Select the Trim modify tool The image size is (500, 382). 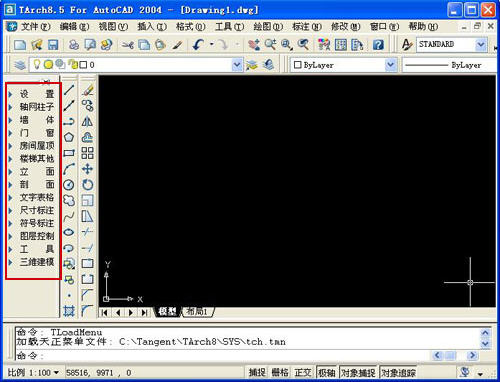(87, 232)
